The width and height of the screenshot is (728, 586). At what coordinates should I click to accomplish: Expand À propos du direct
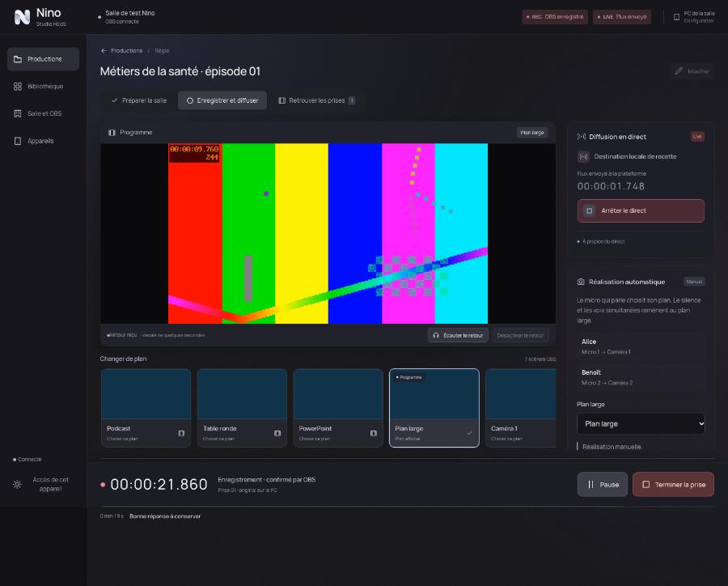point(601,242)
